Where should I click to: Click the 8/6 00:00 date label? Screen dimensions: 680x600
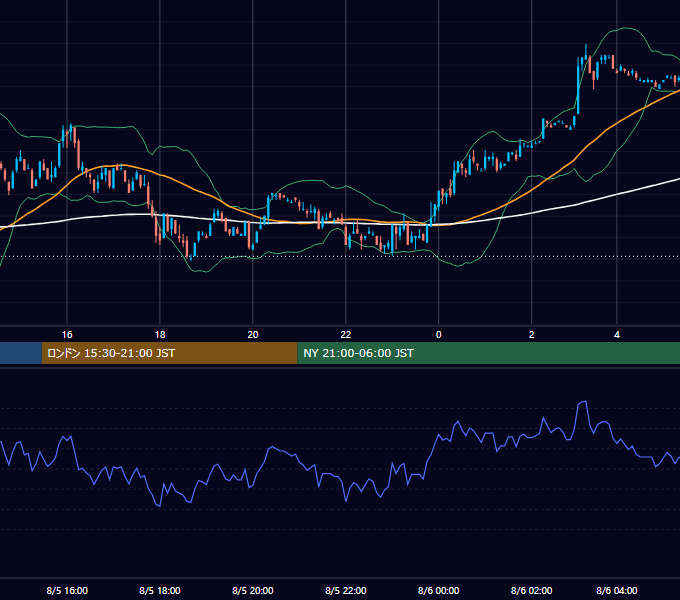438,590
